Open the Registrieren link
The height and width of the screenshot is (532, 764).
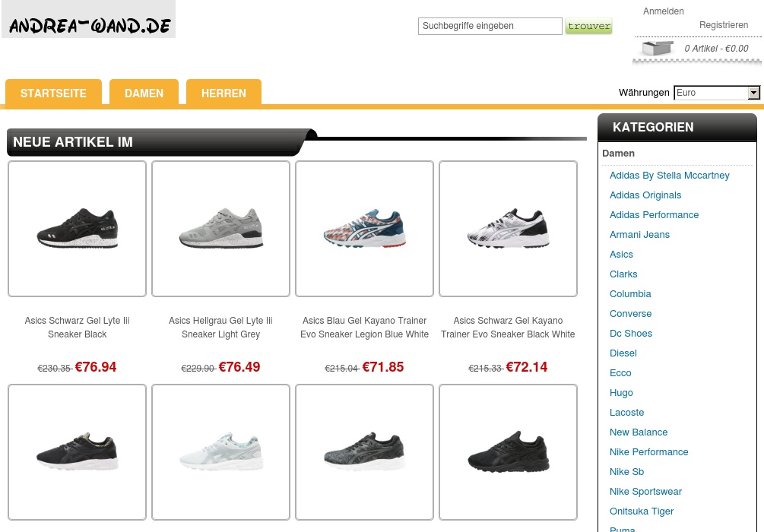[x=724, y=25]
